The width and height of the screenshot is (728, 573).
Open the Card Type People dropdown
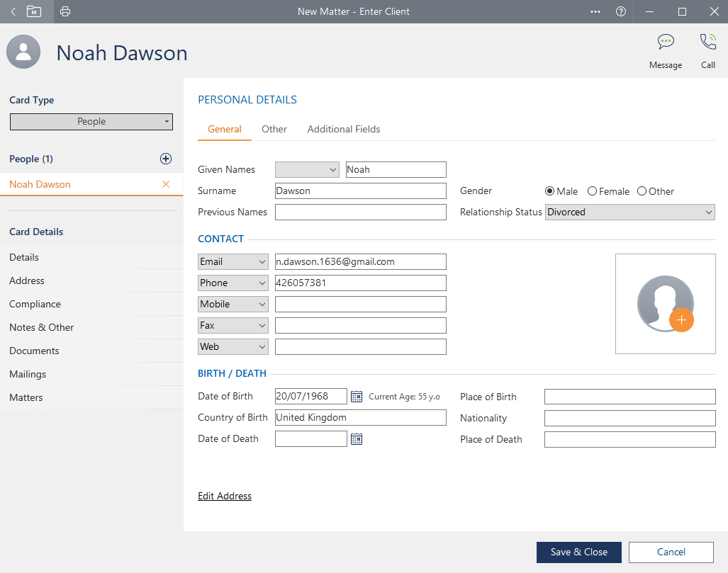click(91, 122)
